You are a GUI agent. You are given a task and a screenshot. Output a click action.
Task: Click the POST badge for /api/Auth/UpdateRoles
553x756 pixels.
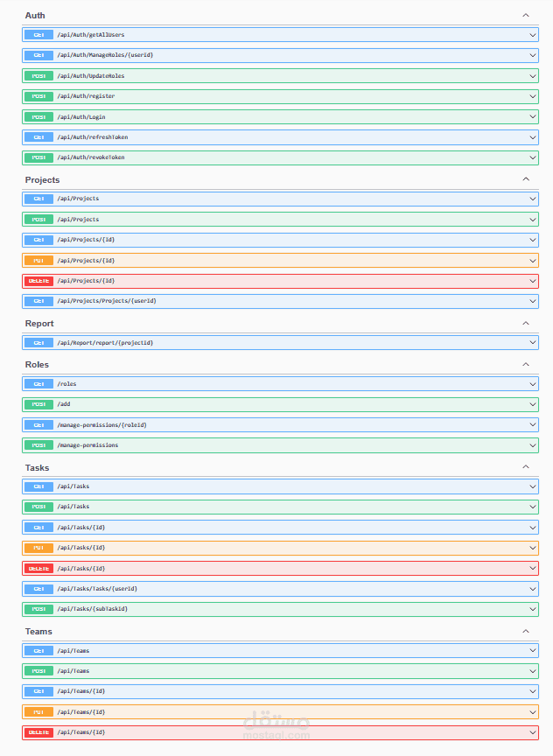pos(39,76)
